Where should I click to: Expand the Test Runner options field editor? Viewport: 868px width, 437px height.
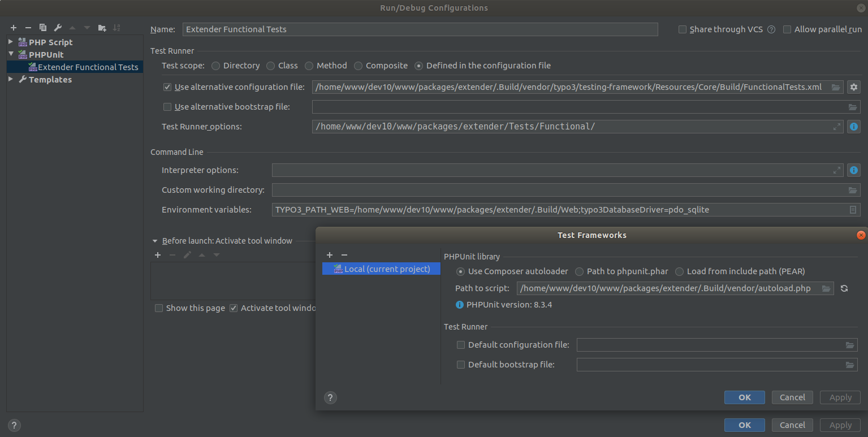point(837,126)
